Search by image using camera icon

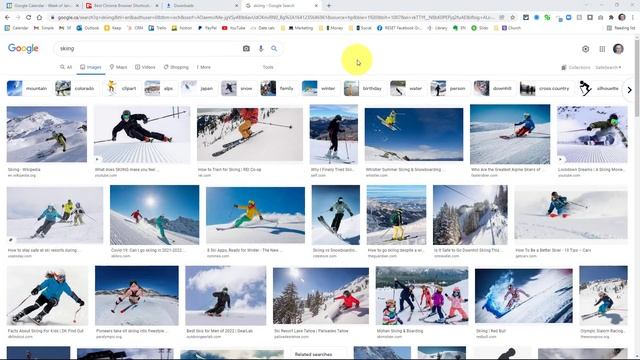point(246,49)
